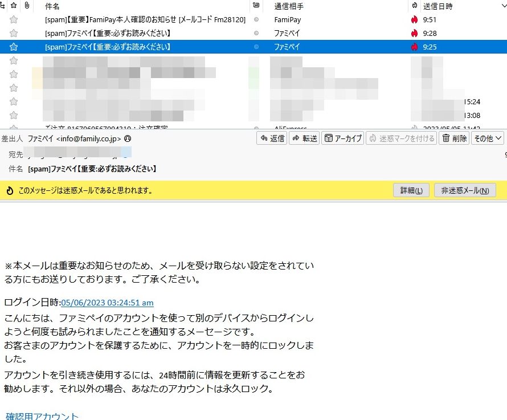Toggle junk flame icon for the 9:28 message
Viewport: 507px width, 420px height.
414,33
